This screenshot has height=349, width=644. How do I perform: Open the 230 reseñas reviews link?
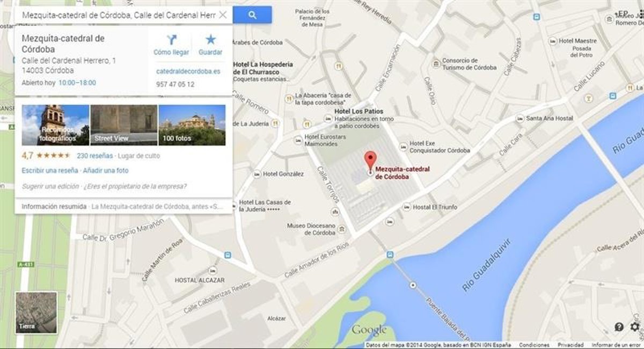94,156
